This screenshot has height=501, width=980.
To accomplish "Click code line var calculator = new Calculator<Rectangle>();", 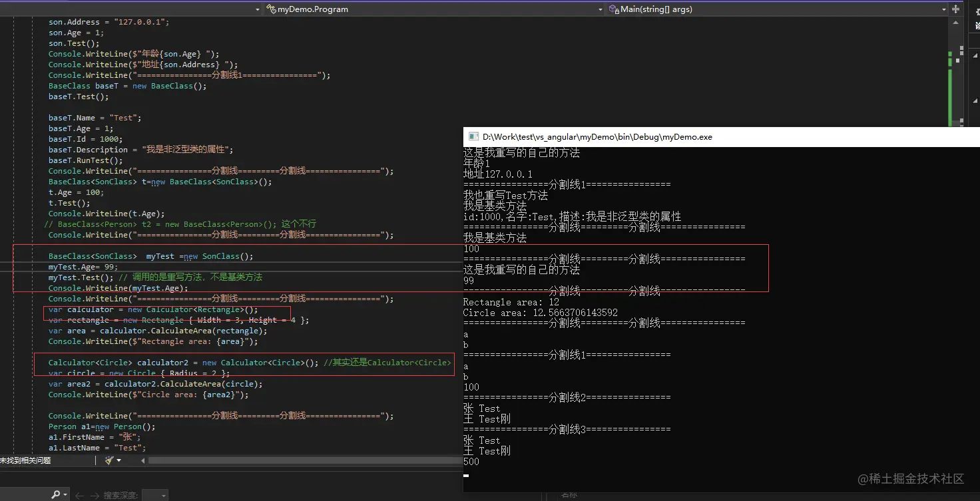I will pyautogui.click(x=153, y=309).
